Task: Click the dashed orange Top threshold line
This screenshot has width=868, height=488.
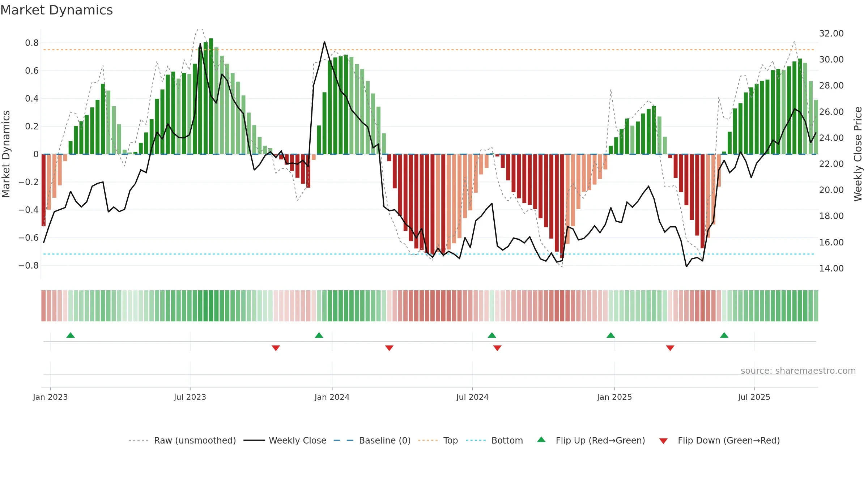Action: point(428,50)
